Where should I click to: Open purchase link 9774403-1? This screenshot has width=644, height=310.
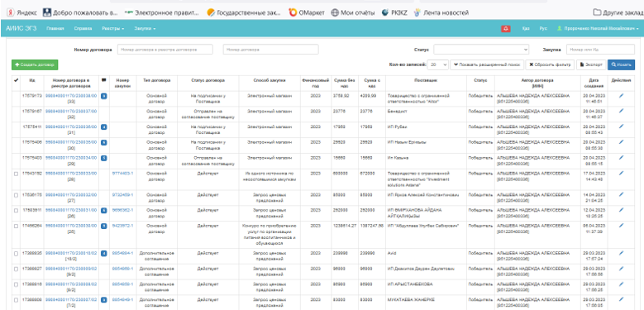(x=122, y=174)
